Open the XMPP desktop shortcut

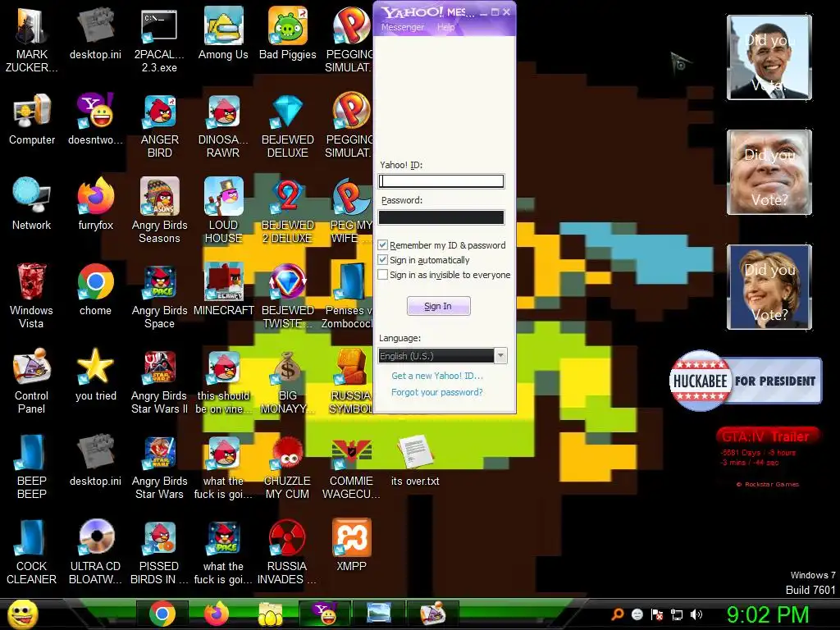click(x=351, y=545)
